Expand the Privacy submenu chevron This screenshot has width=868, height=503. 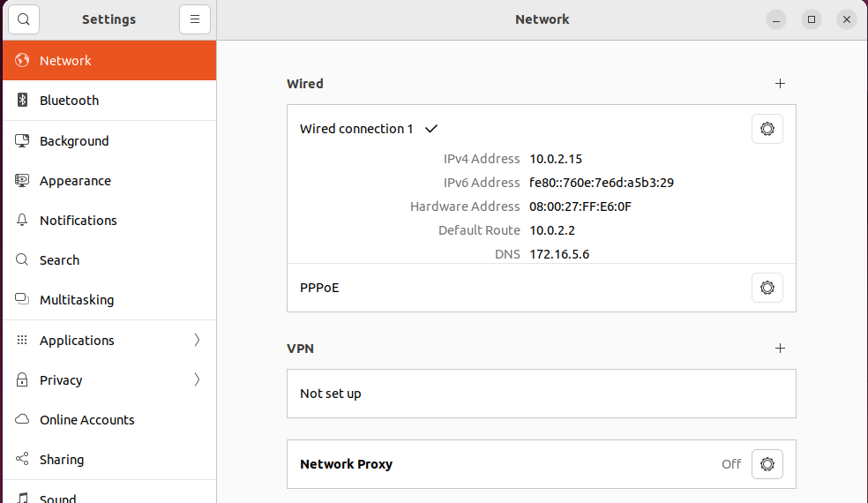(x=197, y=380)
